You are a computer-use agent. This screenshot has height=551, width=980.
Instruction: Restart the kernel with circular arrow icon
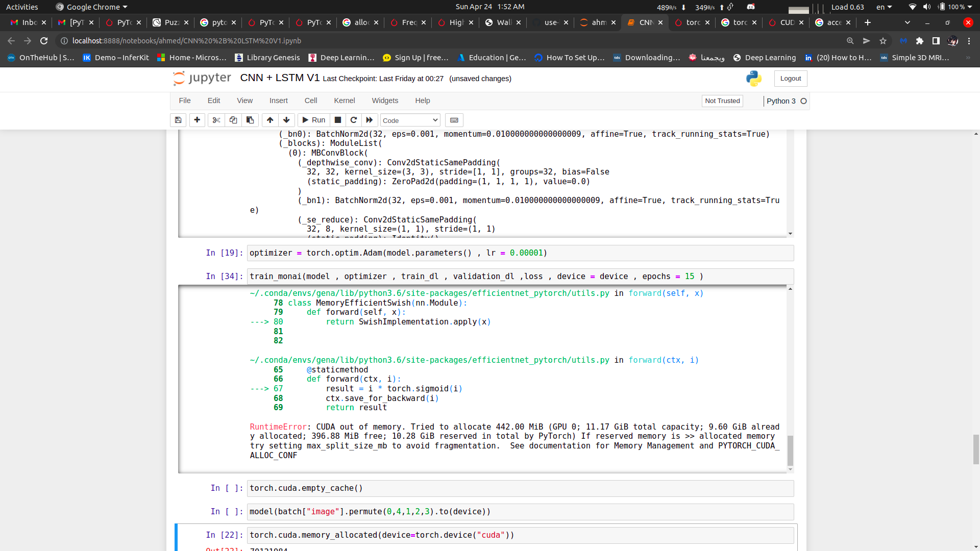tap(353, 120)
